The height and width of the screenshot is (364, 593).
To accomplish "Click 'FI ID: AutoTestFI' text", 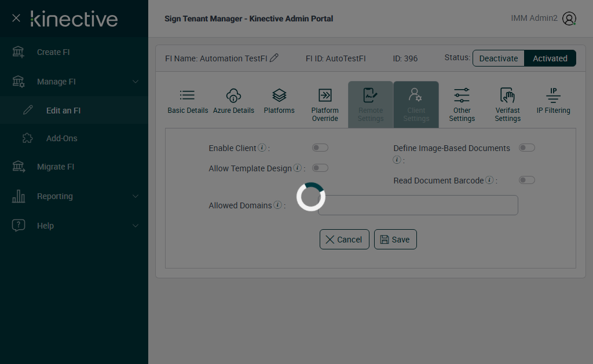I will click(335, 58).
